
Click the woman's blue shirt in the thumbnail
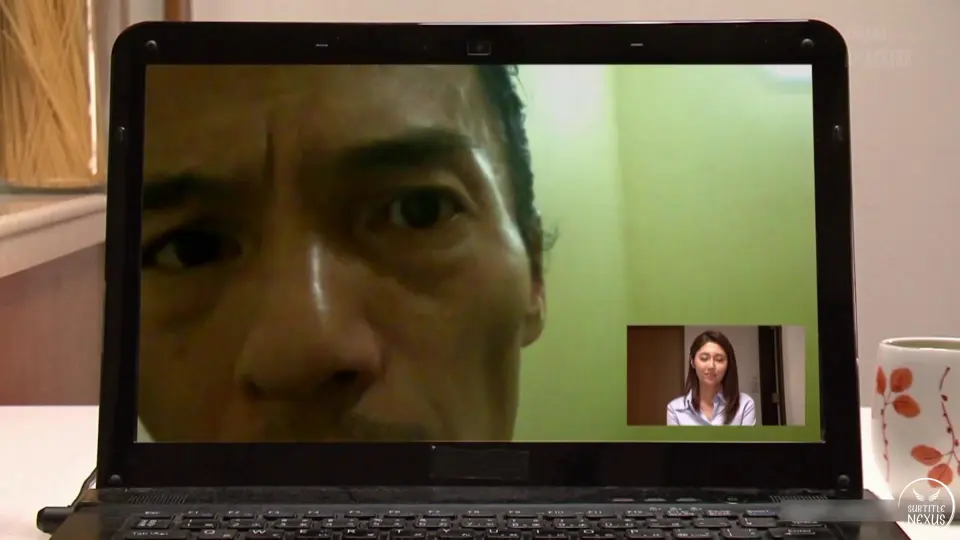point(712,411)
